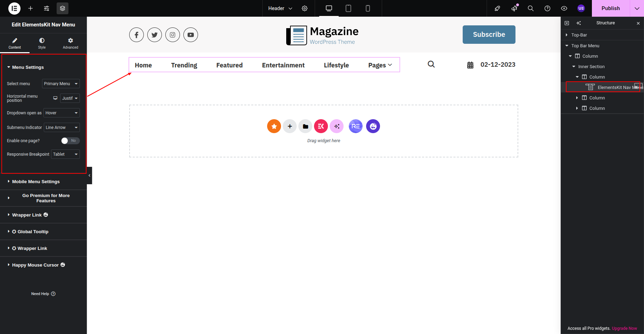Image resolution: width=644 pixels, height=334 pixels.
Task: Collapse the left editor panel handle
Action: (x=89, y=176)
